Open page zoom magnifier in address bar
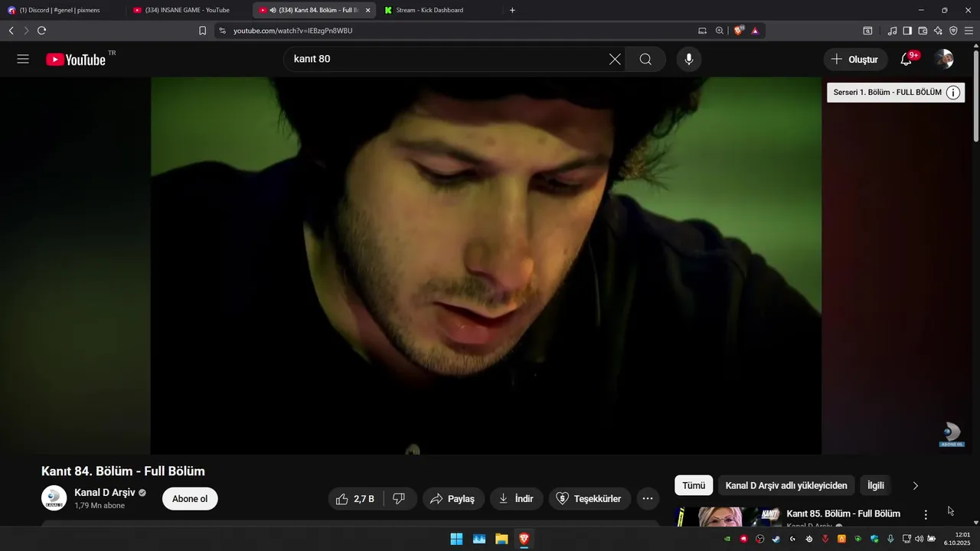Viewport: 980px width, 551px height. pyautogui.click(x=720, y=31)
